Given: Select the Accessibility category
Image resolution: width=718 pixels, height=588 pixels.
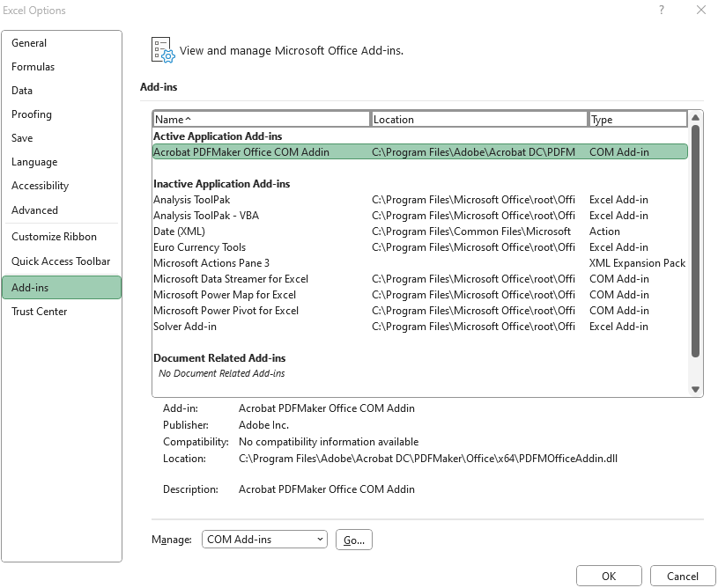Looking at the screenshot, I should (x=62, y=186).
